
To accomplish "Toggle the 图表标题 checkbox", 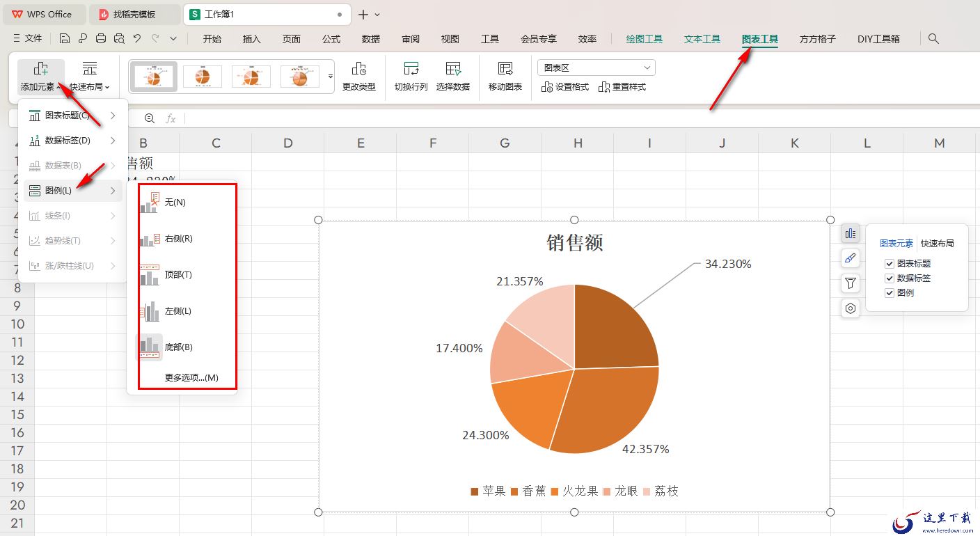I will pyautogui.click(x=890, y=264).
